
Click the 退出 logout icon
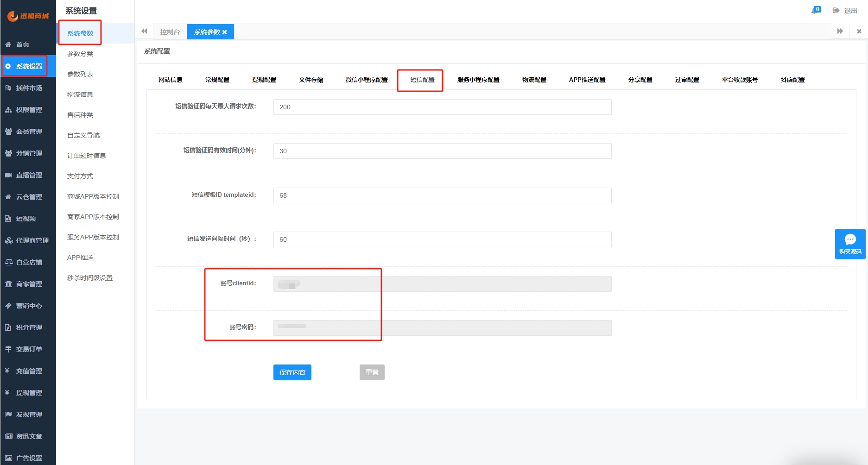coord(836,11)
